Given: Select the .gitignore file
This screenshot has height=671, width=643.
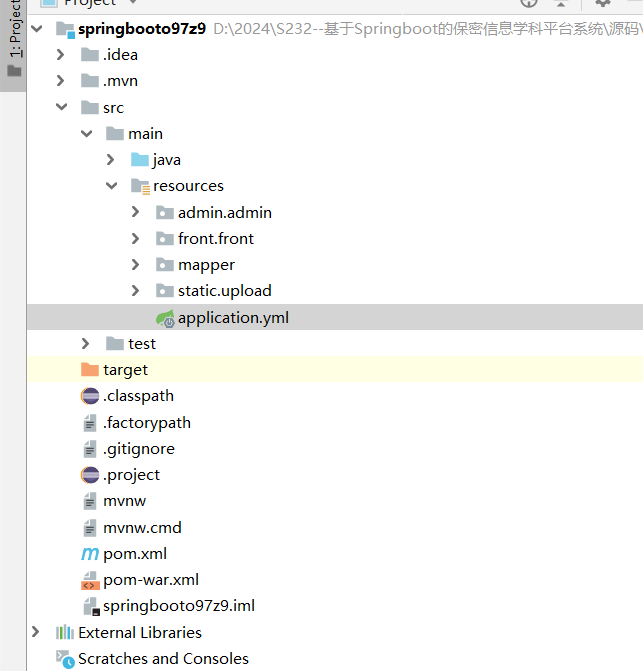Looking at the screenshot, I should (x=138, y=449).
